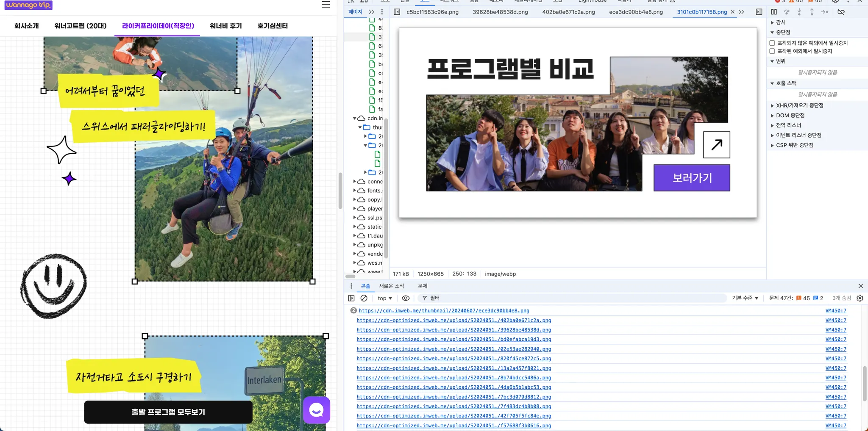Screen dimensions: 868x431
Task: Open the 기본 수준 log level dropdown
Action: point(745,298)
